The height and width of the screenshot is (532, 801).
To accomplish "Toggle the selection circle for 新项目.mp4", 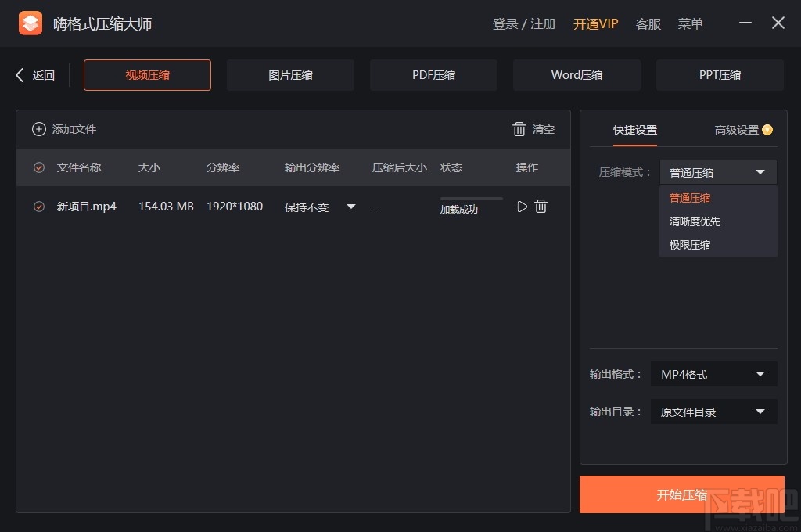I will pos(39,206).
